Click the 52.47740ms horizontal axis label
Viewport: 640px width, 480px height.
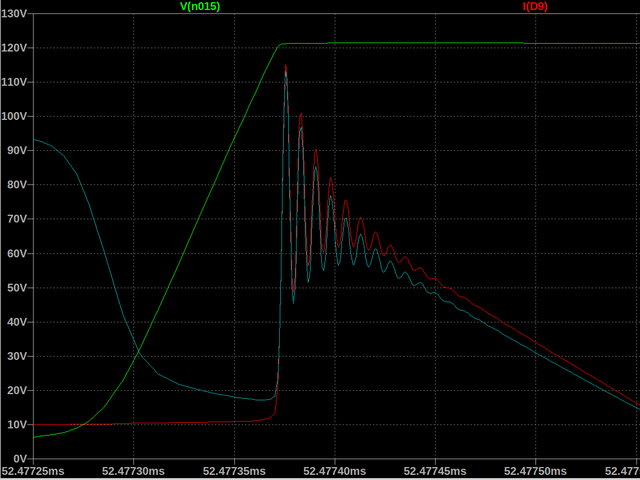click(336, 470)
